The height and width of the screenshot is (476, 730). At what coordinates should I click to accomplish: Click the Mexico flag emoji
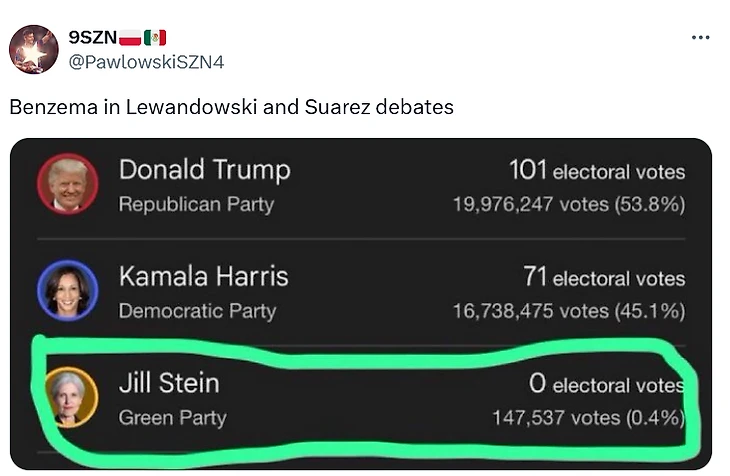tap(154, 38)
